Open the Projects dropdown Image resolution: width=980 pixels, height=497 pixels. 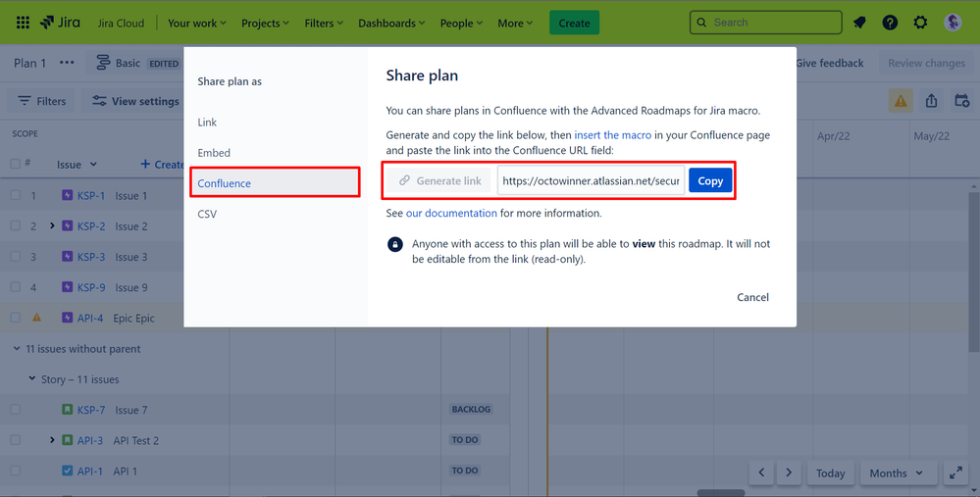265,24
